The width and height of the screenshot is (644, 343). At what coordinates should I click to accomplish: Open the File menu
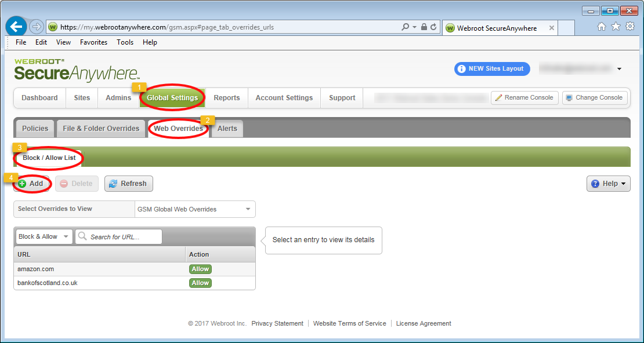[21, 42]
